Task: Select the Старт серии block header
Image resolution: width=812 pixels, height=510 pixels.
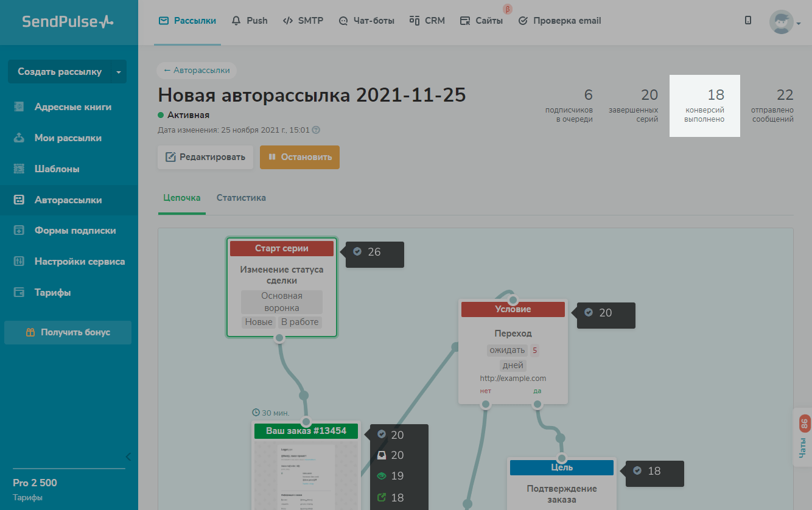Action: point(282,248)
